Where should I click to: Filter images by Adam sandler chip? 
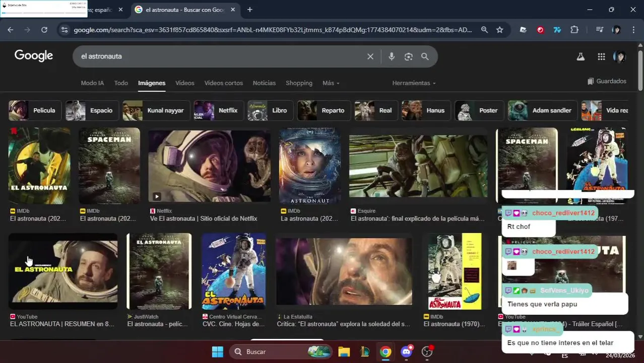coord(543,110)
